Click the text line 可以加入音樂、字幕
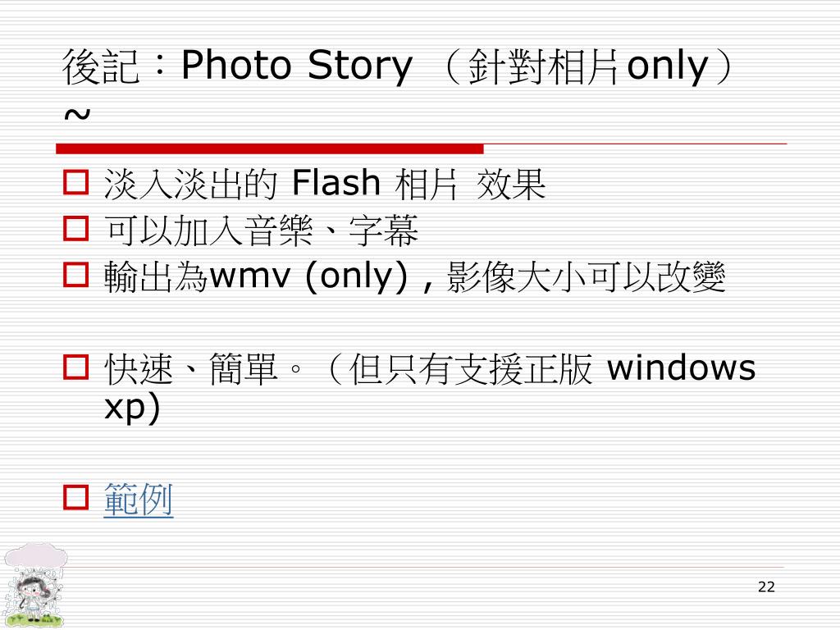 (x=261, y=231)
